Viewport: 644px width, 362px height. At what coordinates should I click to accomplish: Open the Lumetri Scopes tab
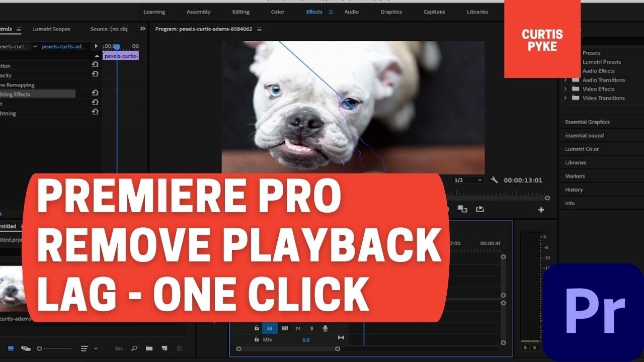(51, 29)
